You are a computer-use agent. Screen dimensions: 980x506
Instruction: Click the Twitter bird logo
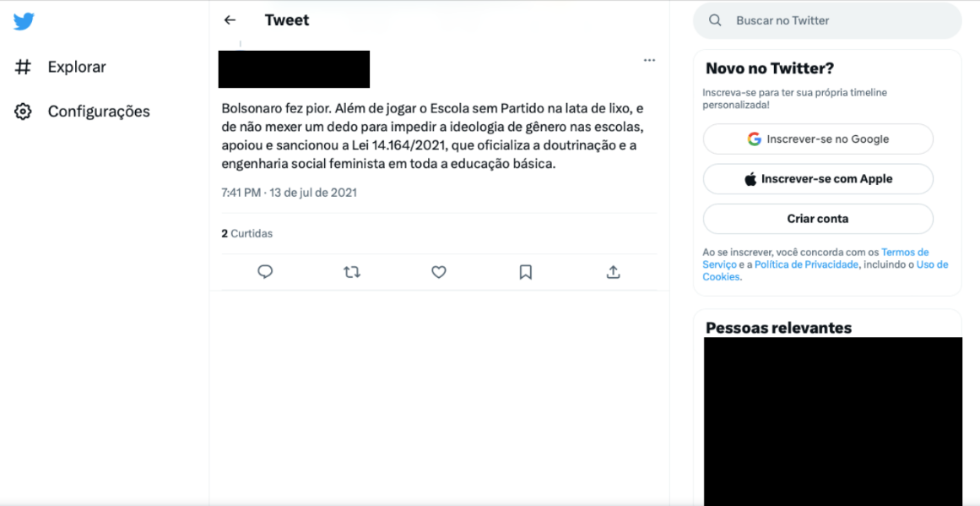tap(24, 22)
